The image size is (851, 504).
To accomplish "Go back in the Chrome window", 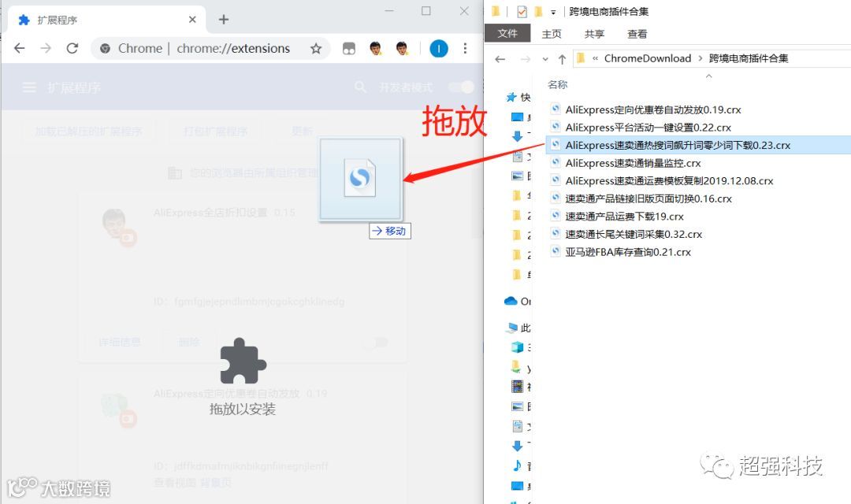I will pyautogui.click(x=20, y=48).
